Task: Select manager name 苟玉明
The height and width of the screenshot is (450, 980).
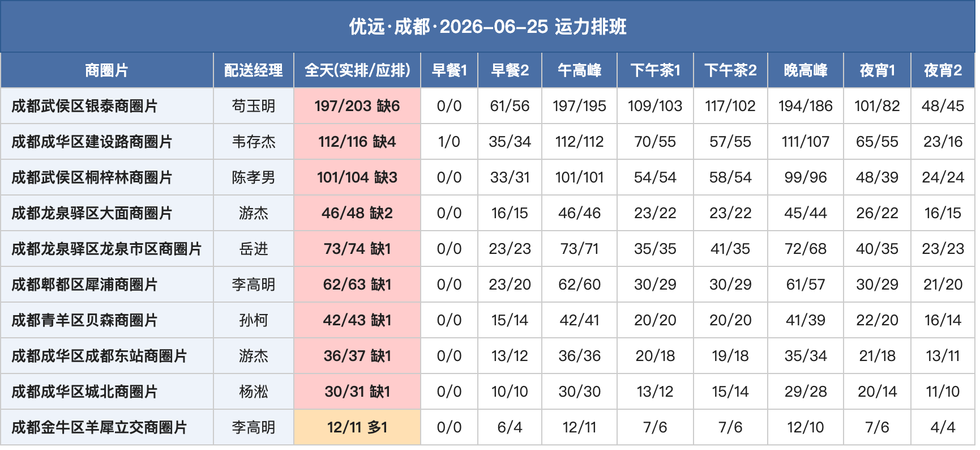Action: (x=254, y=106)
